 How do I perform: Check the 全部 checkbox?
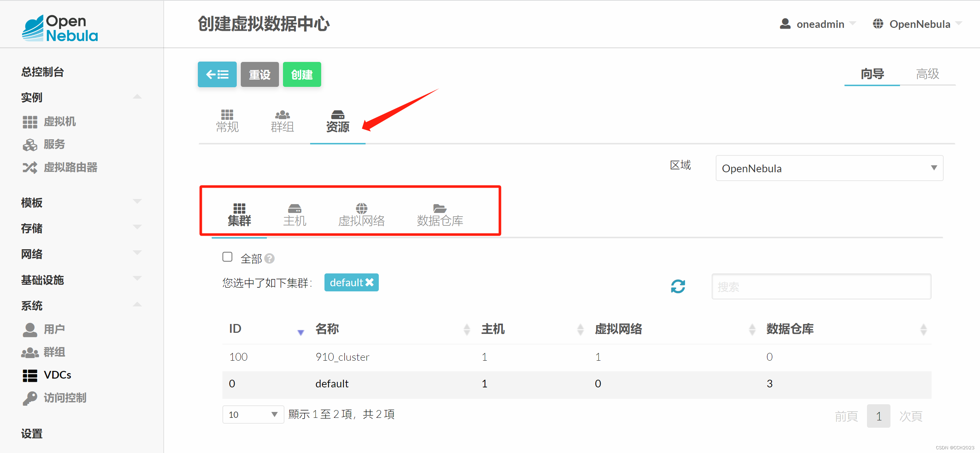227,257
